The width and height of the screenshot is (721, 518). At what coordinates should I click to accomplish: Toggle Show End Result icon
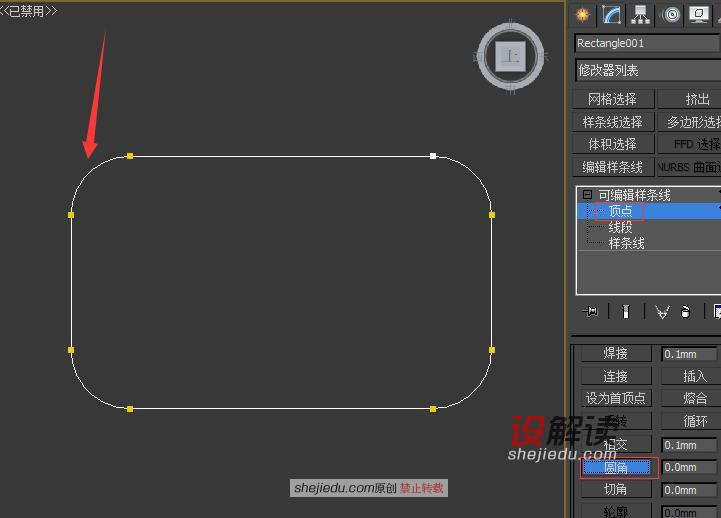[625, 312]
